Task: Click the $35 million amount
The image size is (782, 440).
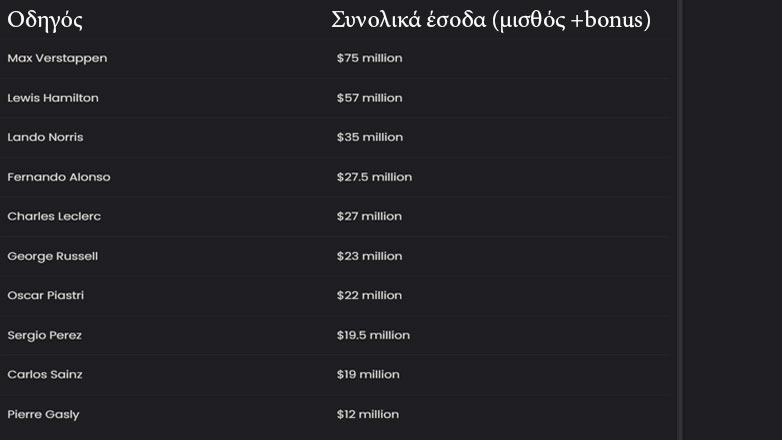Action: pos(369,137)
